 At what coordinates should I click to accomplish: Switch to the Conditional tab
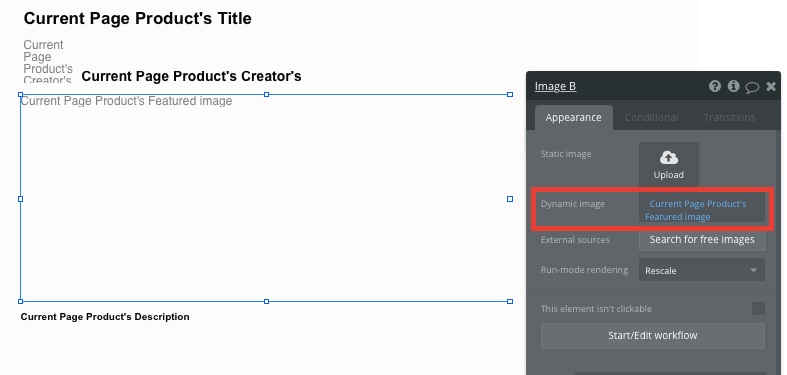coord(651,117)
